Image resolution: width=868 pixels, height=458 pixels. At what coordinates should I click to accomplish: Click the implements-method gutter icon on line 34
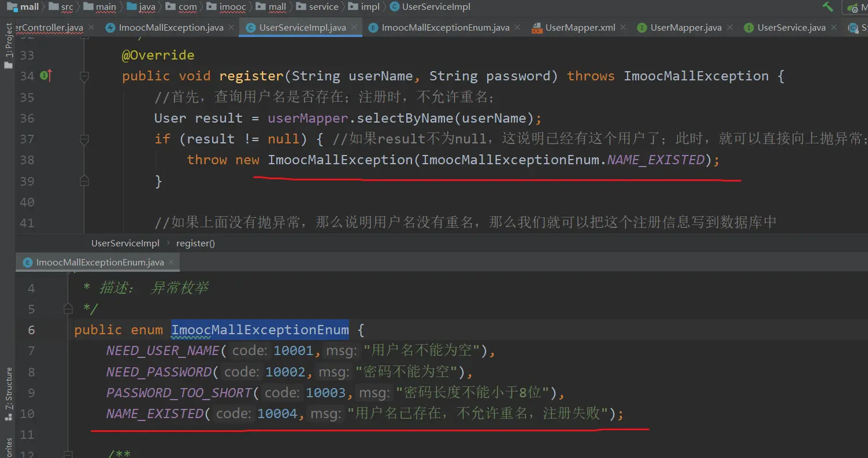click(x=46, y=76)
